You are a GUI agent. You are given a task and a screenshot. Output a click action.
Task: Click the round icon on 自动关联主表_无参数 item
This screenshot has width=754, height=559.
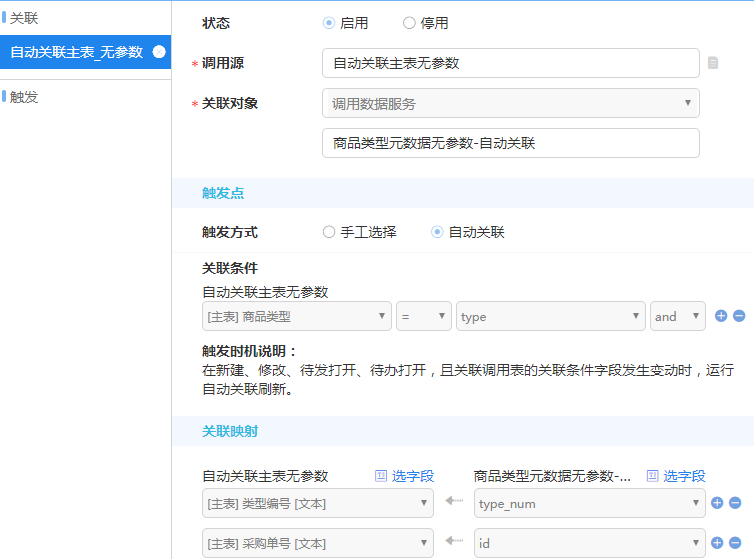[158, 51]
